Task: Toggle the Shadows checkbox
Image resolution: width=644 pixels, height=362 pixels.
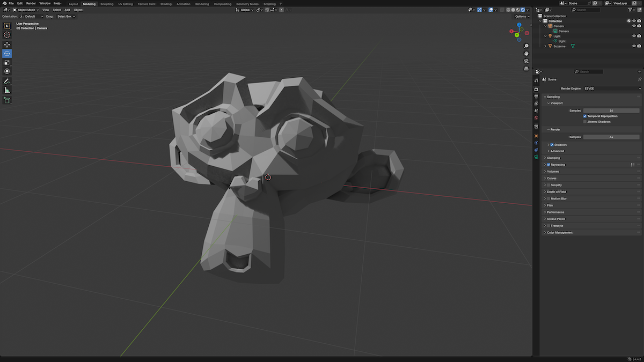Action: point(552,145)
